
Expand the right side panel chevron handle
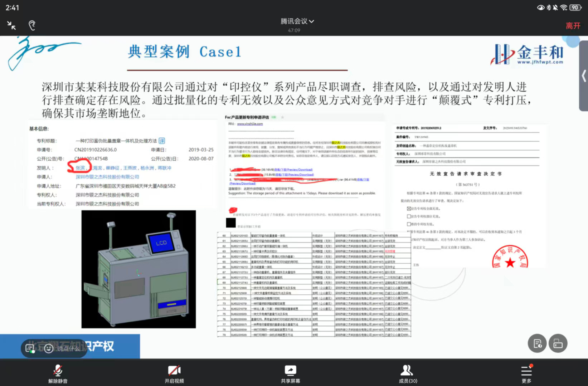tap(584, 76)
